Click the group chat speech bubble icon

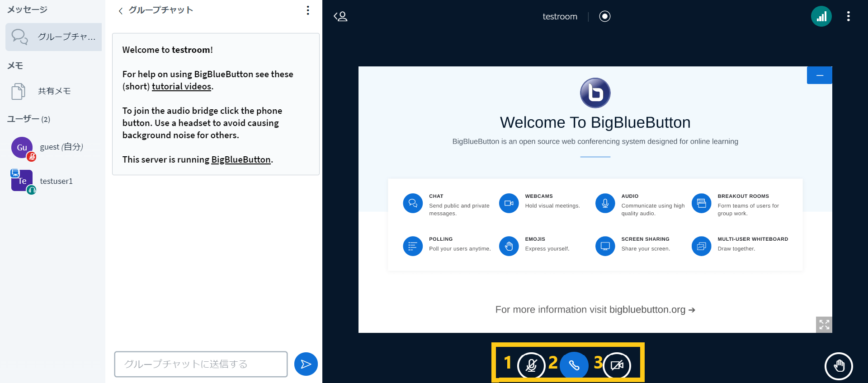tap(19, 37)
